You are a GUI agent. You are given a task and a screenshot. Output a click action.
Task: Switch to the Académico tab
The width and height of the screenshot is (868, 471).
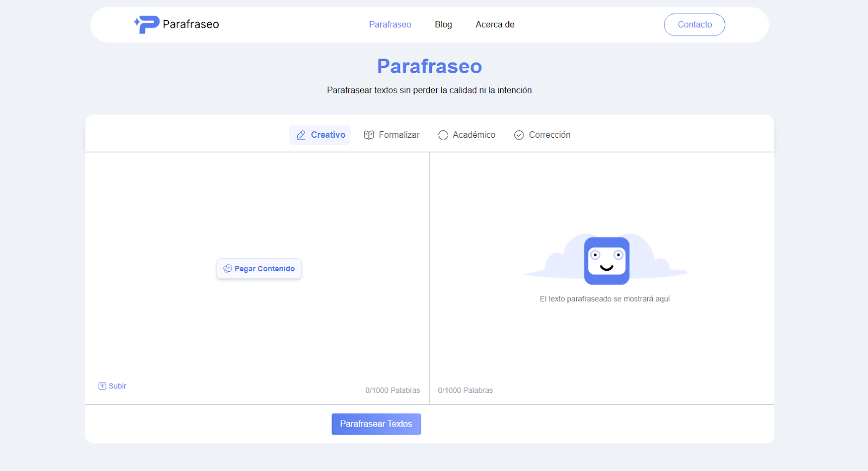(x=467, y=135)
